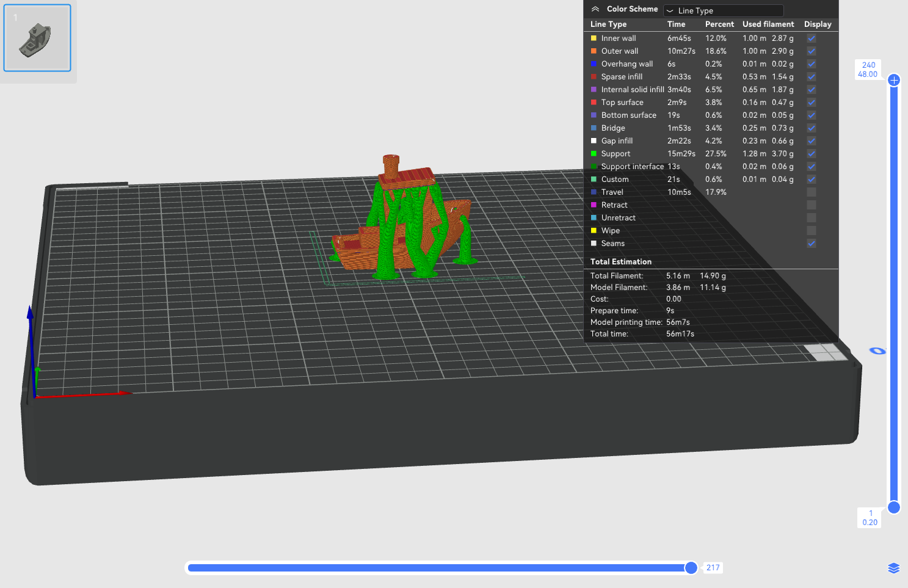Click the horizontal move slider handle
Screen dimensions: 908x588
click(x=691, y=568)
